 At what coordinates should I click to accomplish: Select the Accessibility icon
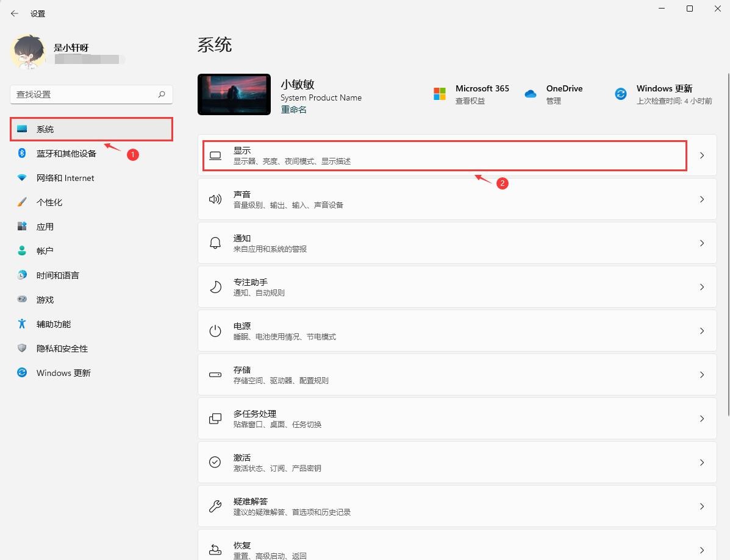point(21,324)
